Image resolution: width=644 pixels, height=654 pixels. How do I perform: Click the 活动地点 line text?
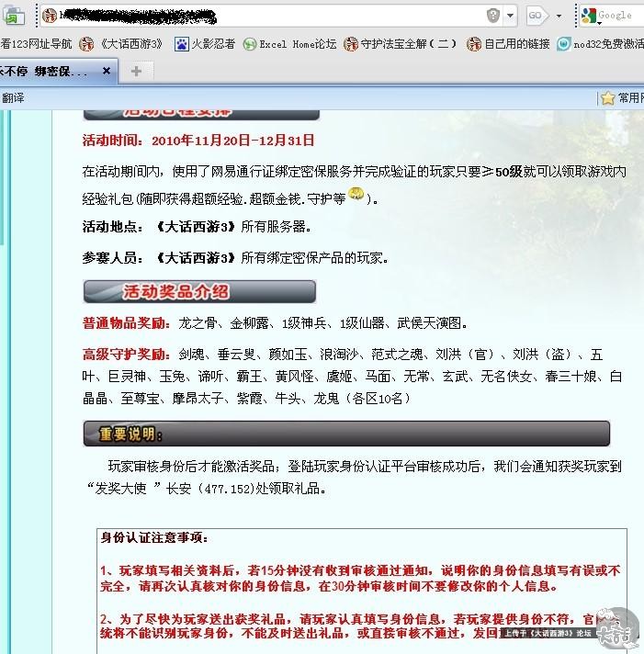point(197,227)
